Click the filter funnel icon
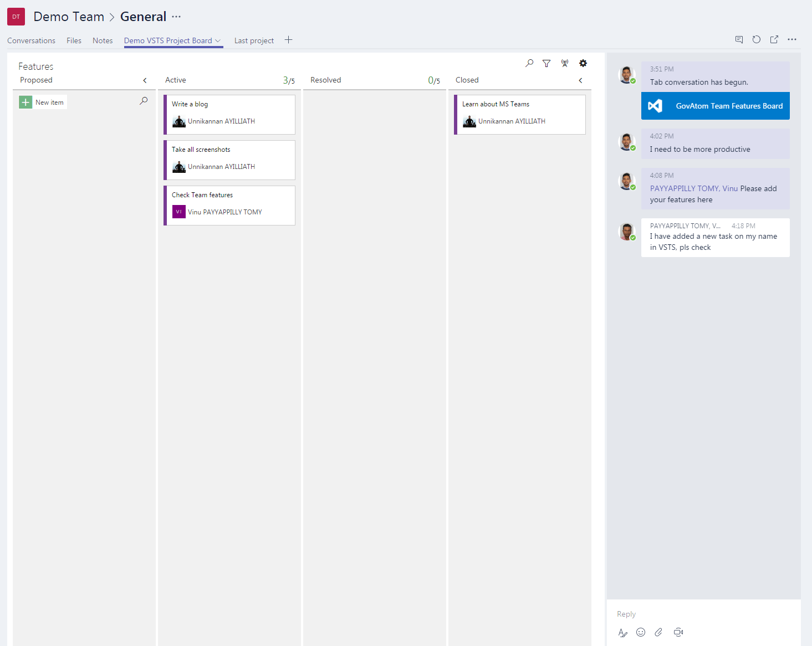The image size is (812, 646). click(x=547, y=63)
